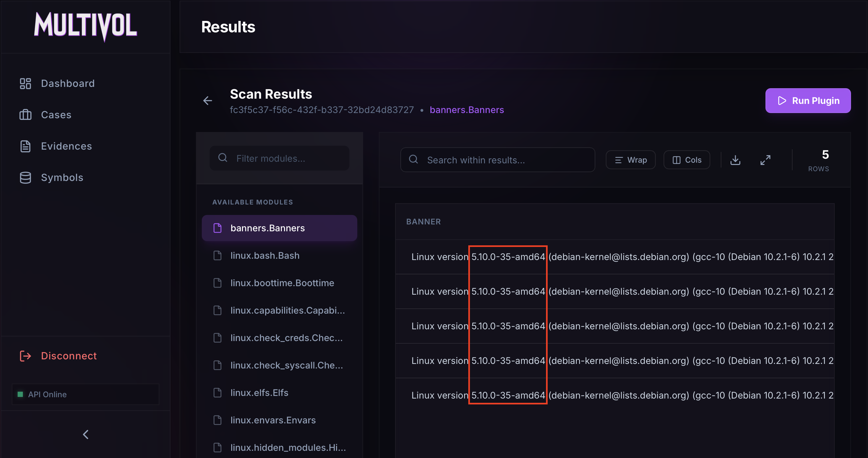Select the linux.envars.Envars module
This screenshot has width=868, height=458.
(273, 420)
